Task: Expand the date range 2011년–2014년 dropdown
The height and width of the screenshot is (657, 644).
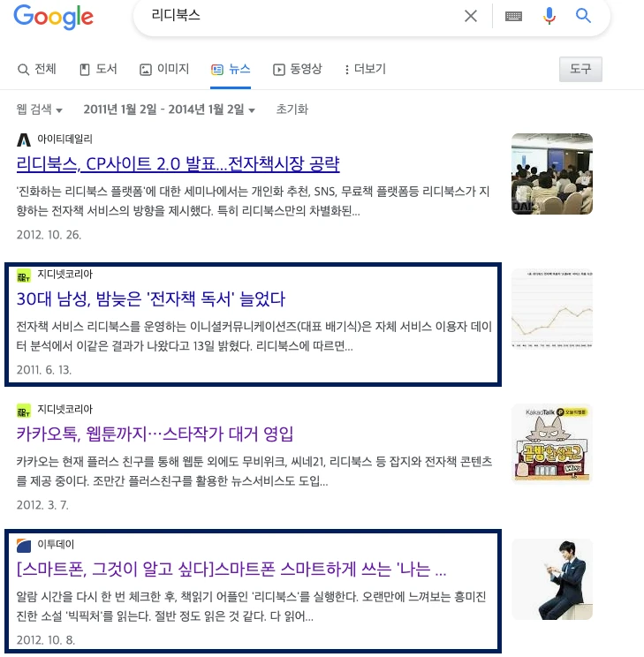Action: pos(169,109)
